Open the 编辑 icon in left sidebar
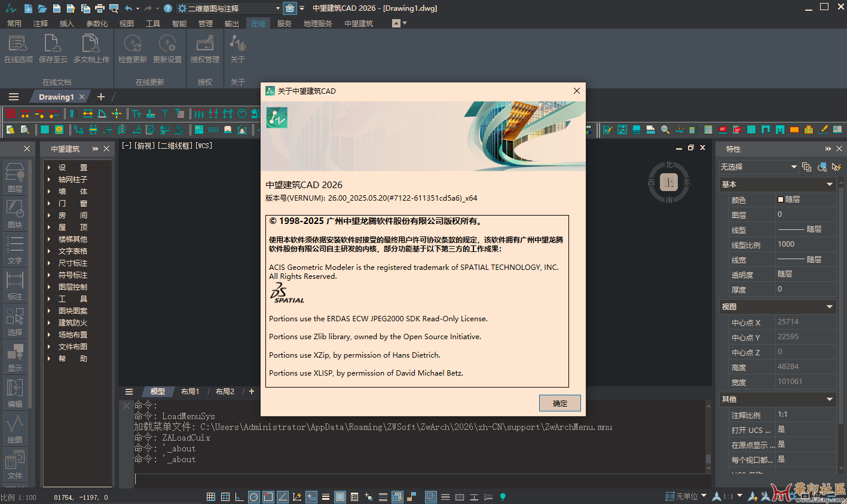The image size is (847, 504). pyautogui.click(x=15, y=393)
